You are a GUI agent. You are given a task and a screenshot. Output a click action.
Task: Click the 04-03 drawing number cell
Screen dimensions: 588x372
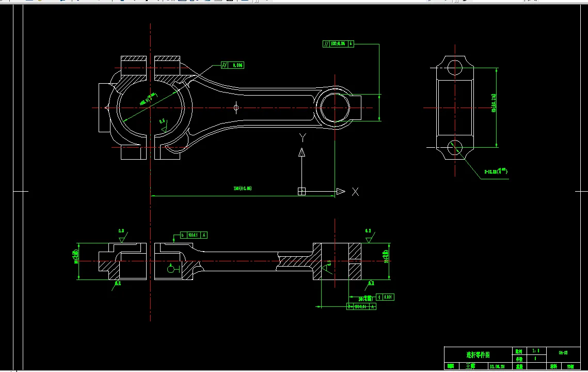click(x=563, y=353)
